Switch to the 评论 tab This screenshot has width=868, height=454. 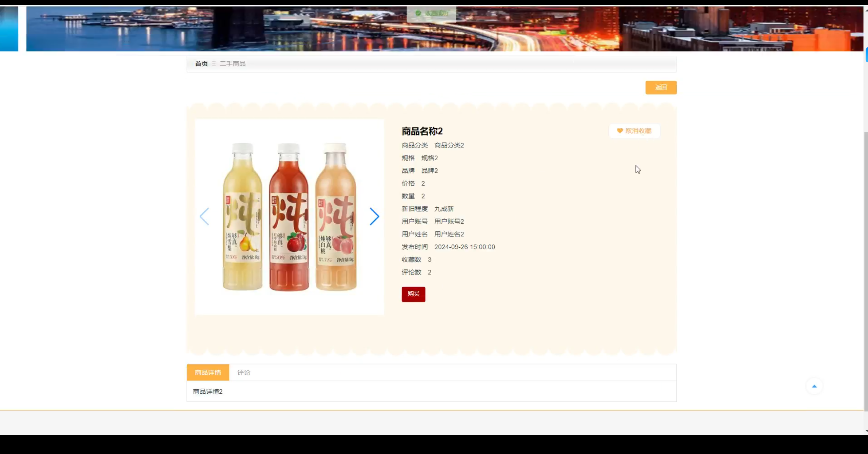pyautogui.click(x=244, y=372)
